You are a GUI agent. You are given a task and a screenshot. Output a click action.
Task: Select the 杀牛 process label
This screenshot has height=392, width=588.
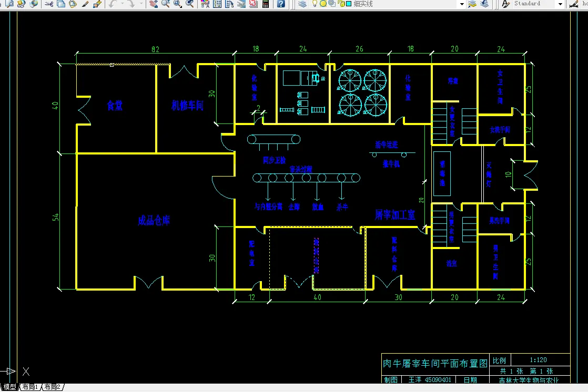[x=342, y=207]
